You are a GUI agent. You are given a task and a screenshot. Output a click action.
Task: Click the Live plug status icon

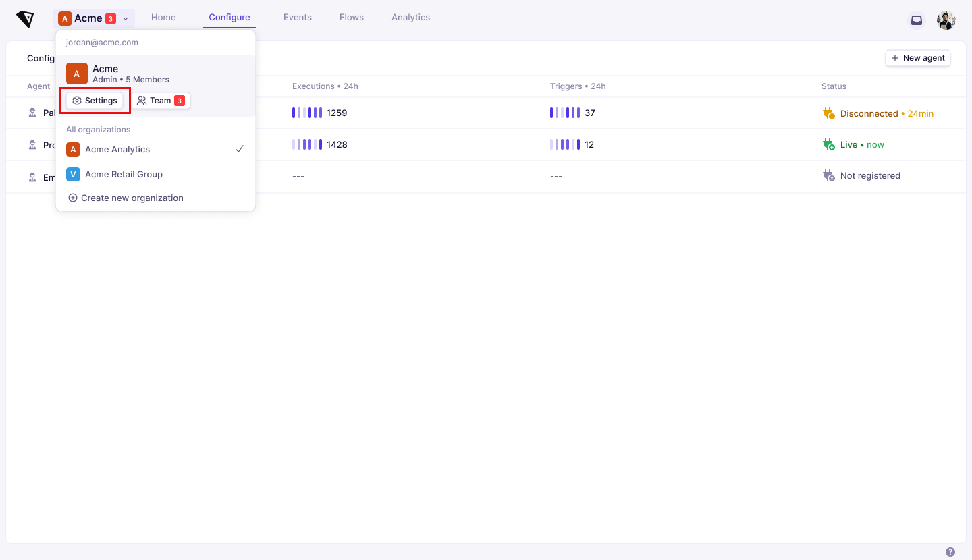(828, 144)
